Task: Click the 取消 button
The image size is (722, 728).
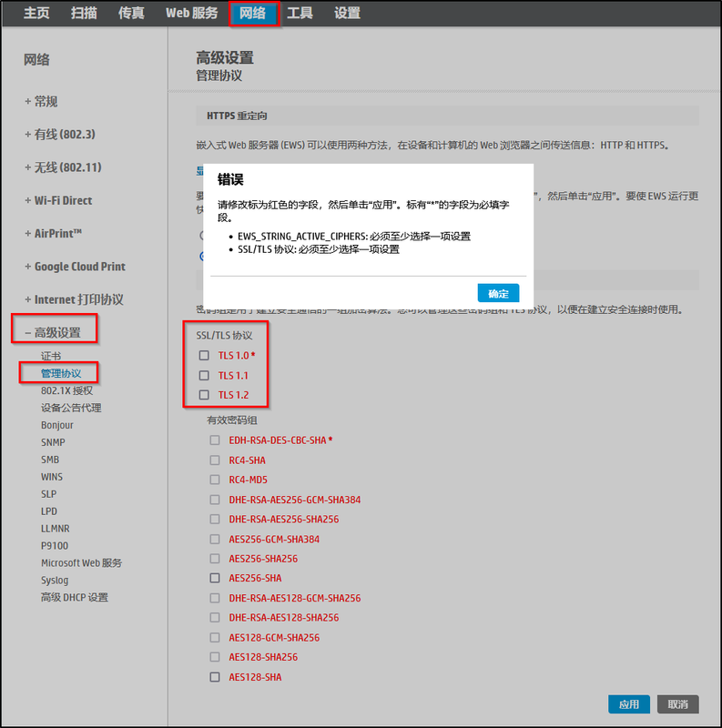Action: pyautogui.click(x=677, y=704)
